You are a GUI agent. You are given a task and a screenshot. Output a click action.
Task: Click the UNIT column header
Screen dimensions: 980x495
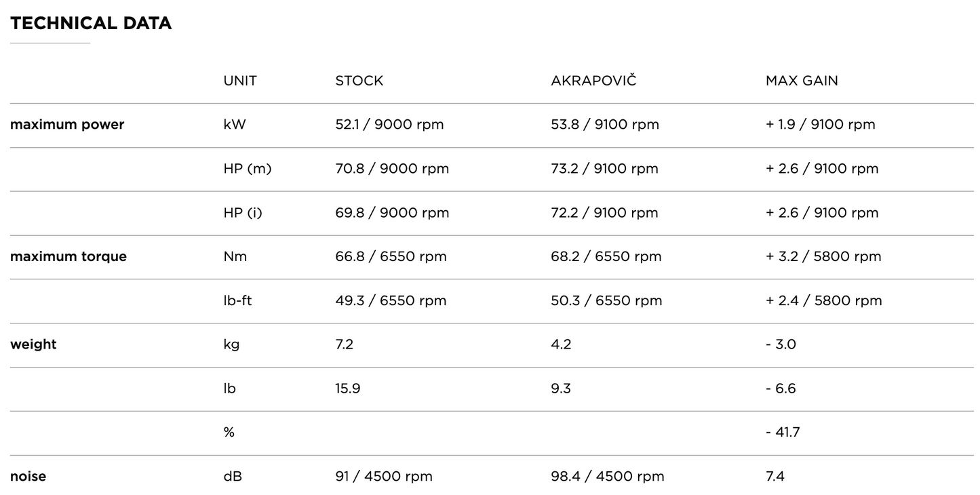point(240,81)
